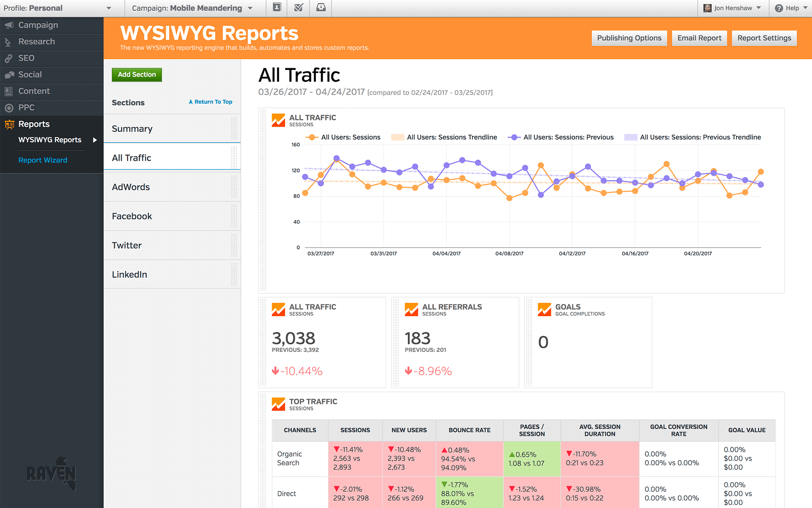Open the contacts icon in top toolbar

tap(277, 8)
